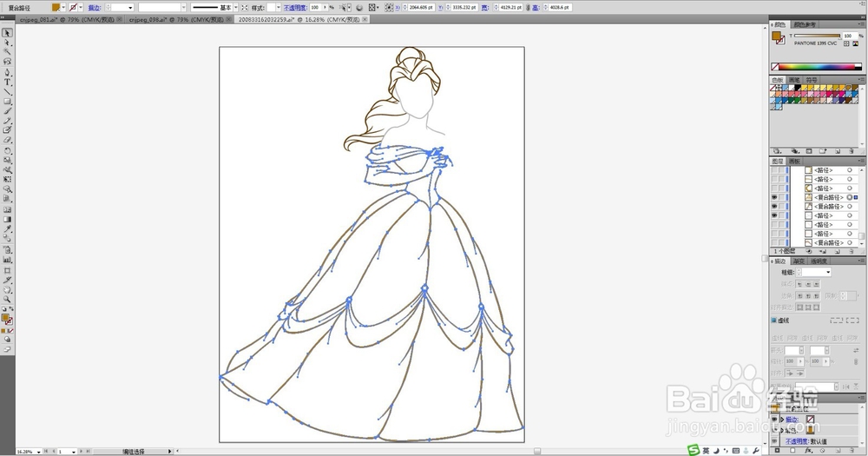Toggle visibility eye in Appearance panel stroke row
Image resolution: width=868 pixels, height=456 pixels.
pyautogui.click(x=774, y=420)
